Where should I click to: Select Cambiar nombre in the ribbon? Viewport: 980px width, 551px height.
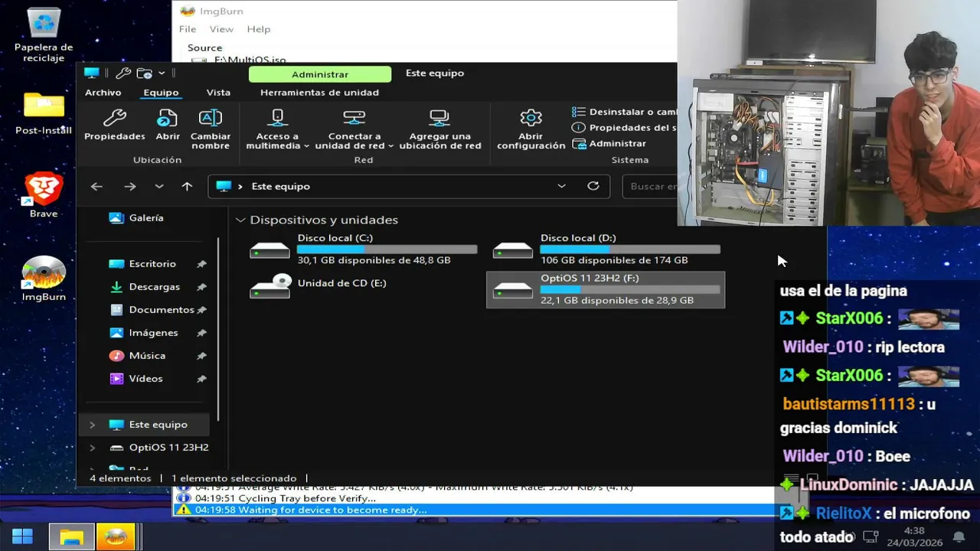[x=211, y=129]
